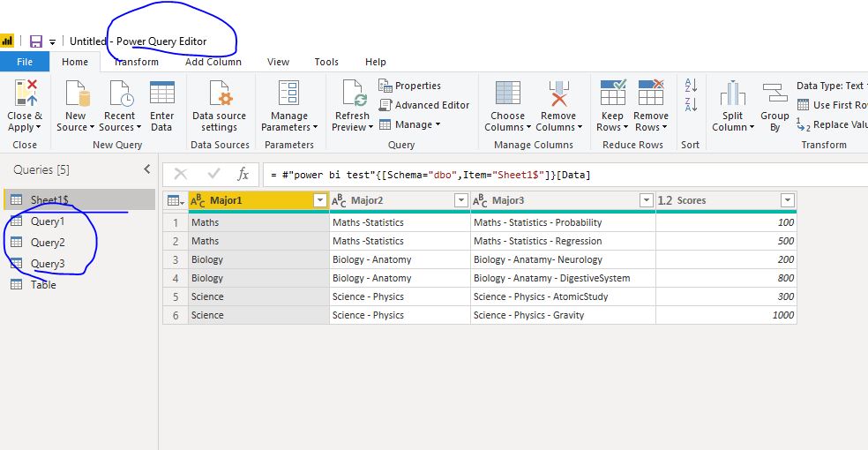Open the Help tab
This screenshot has height=450, width=868.
375,62
